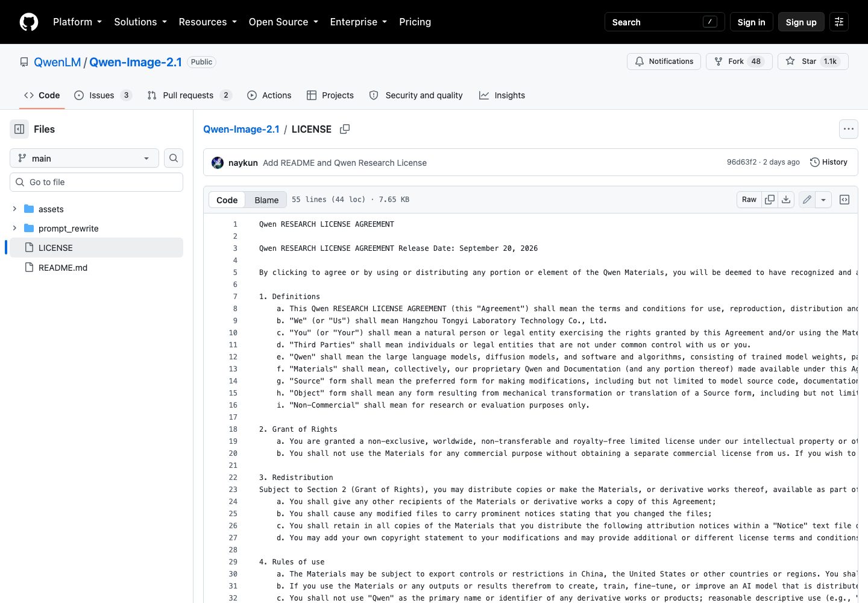The height and width of the screenshot is (603, 868).
Task: Open the edit options dropdown arrow
Action: (x=823, y=200)
